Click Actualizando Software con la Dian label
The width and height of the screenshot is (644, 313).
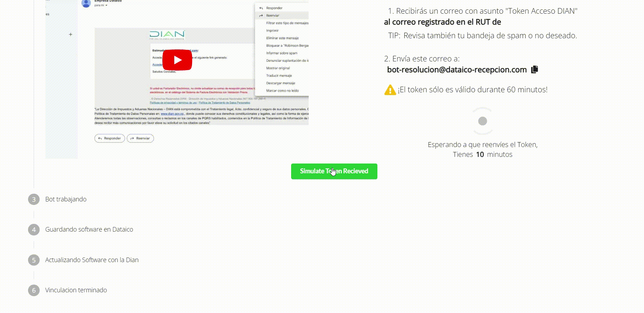pyautogui.click(x=92, y=260)
